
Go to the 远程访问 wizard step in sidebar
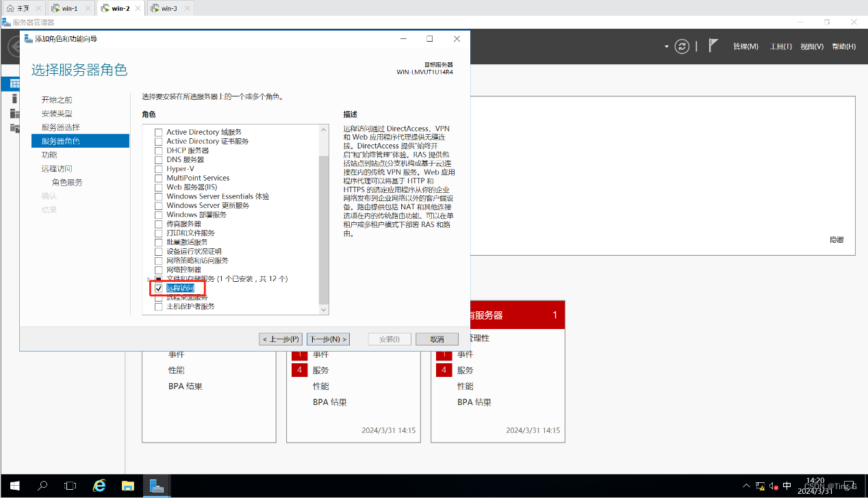tap(57, 168)
